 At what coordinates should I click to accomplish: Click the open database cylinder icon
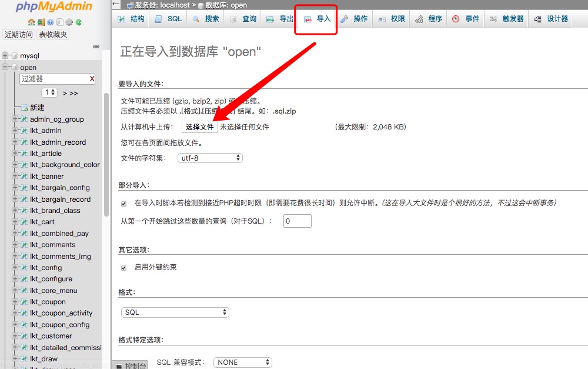point(15,67)
